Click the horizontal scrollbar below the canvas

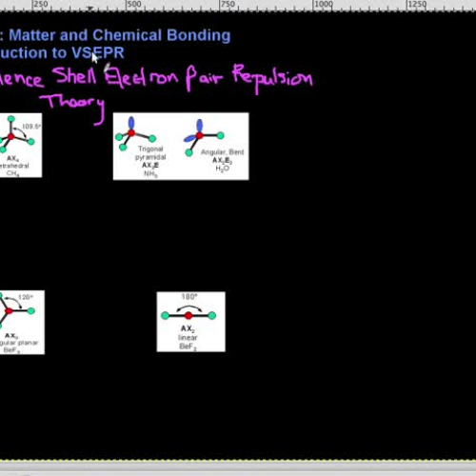pos(238,467)
